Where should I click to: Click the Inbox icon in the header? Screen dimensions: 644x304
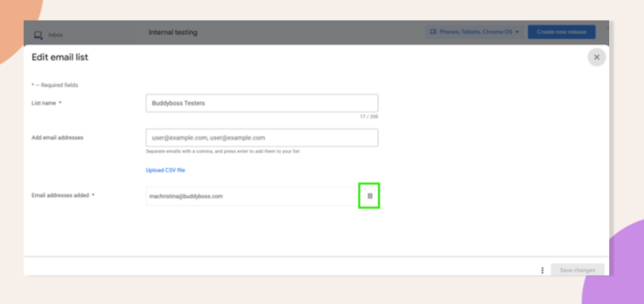pos(38,35)
